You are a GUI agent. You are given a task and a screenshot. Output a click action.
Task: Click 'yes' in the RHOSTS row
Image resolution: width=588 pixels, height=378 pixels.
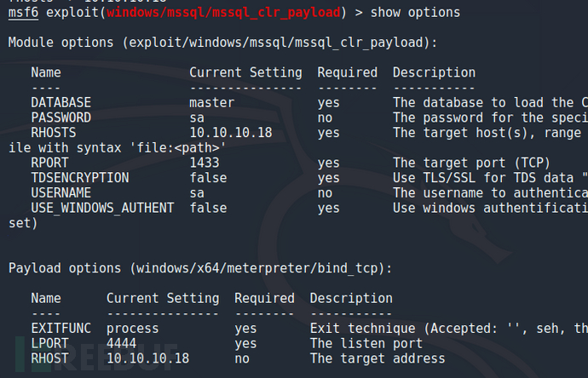coord(328,134)
